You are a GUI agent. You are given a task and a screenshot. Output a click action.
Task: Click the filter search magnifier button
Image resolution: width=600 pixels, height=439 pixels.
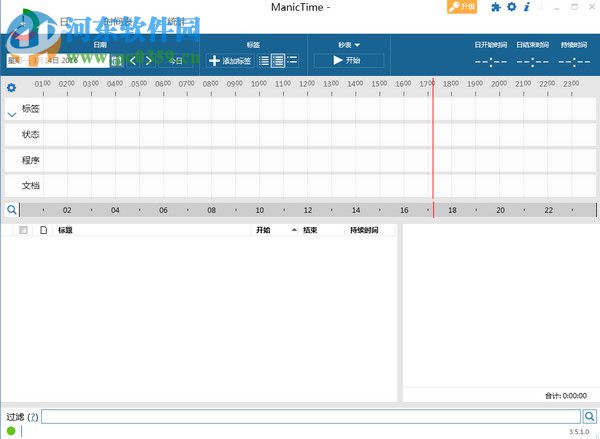[589, 416]
